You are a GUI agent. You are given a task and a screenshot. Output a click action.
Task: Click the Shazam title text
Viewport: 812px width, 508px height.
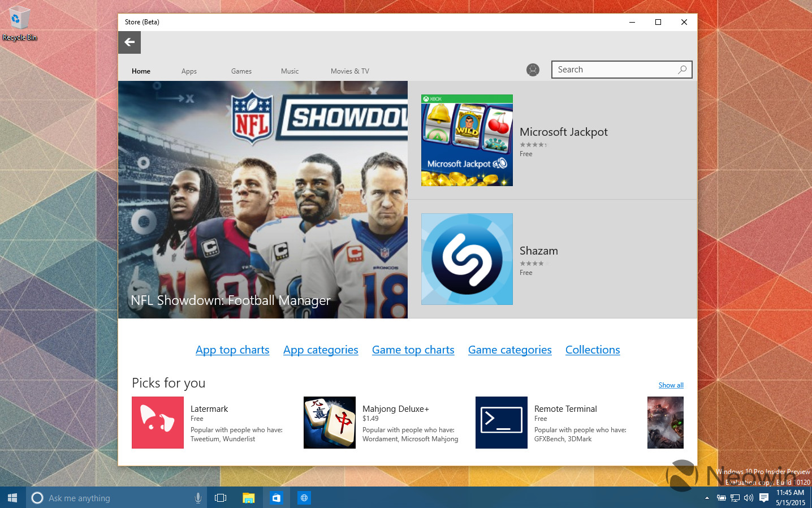coord(539,251)
